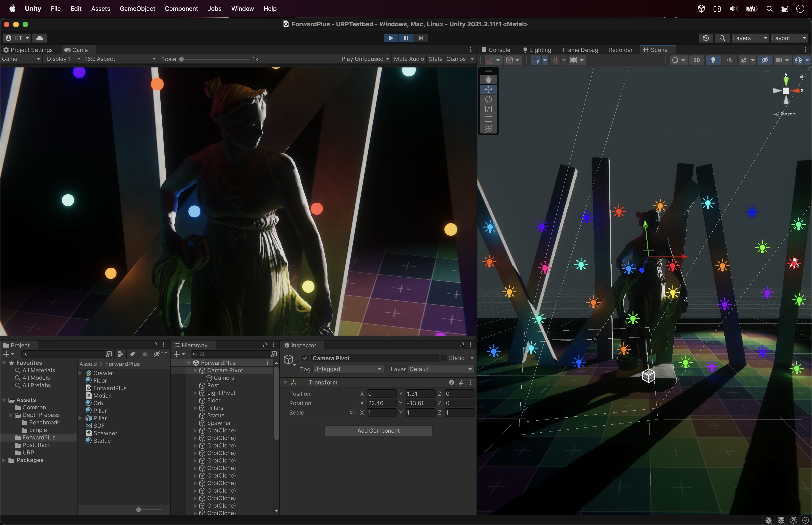Viewport: 812px width, 525px height.
Task: Click the Step frame button
Action: click(x=421, y=38)
